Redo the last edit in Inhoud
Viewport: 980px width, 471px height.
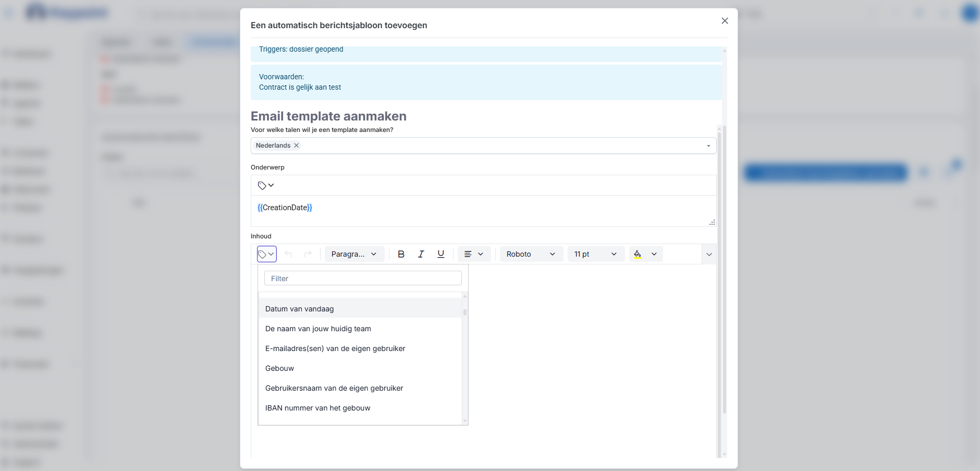pyautogui.click(x=308, y=254)
